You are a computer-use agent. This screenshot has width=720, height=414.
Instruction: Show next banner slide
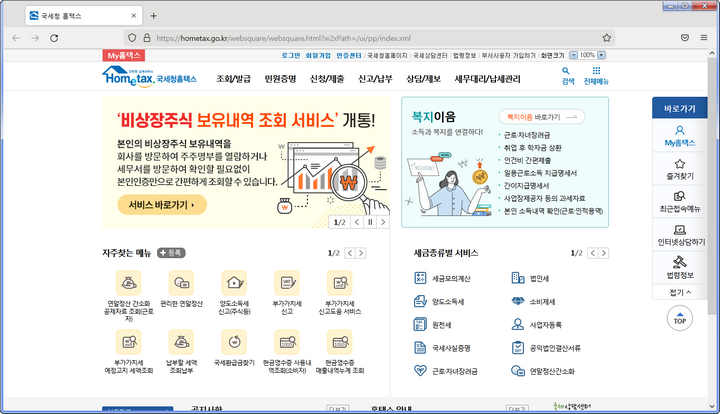coord(383,222)
